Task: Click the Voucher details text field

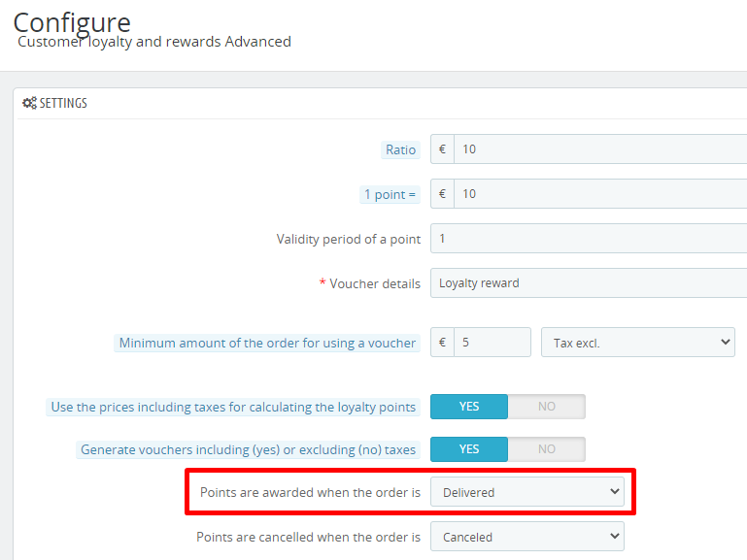Action: tap(589, 283)
